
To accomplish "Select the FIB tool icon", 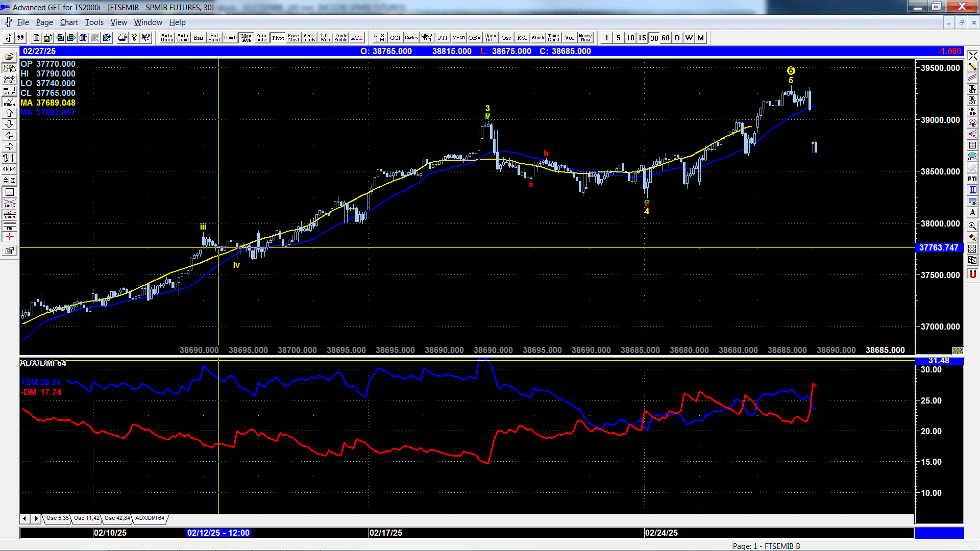I will [9, 226].
